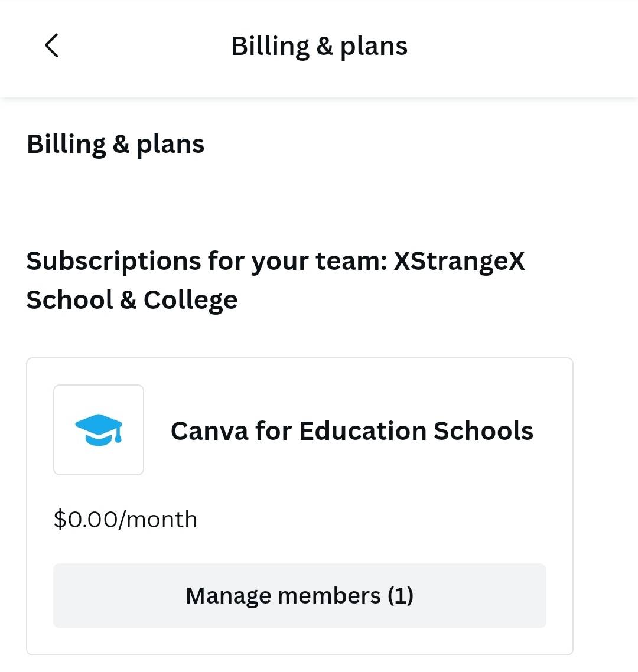Click the XStrangeX team name text

click(x=459, y=261)
